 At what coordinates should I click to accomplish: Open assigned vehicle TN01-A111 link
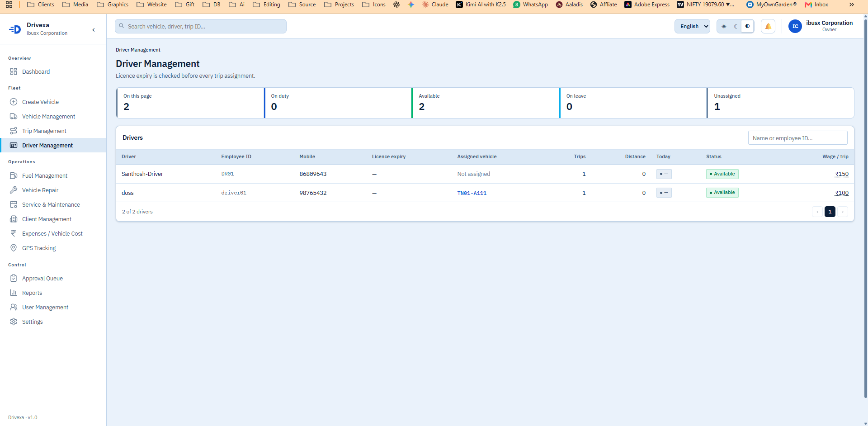coord(472,193)
